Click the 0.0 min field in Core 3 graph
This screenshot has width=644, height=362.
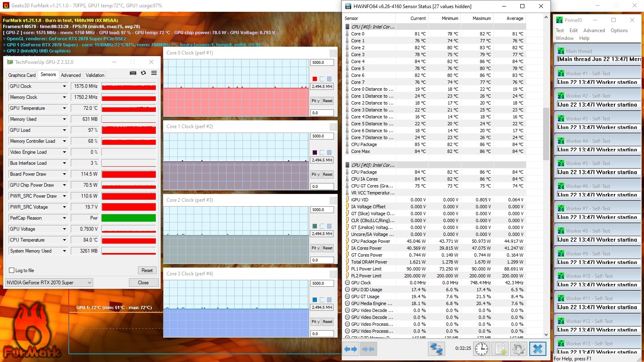(x=322, y=334)
